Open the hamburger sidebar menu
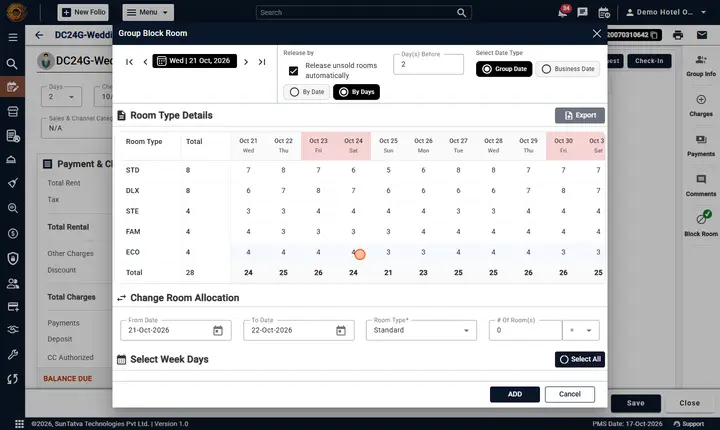The height and width of the screenshot is (430, 720). pos(13,37)
